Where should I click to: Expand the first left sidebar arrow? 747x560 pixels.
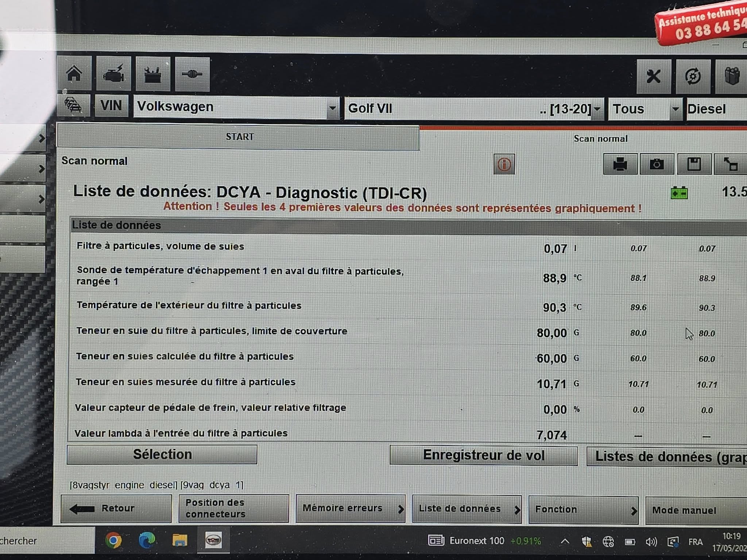coord(41,138)
